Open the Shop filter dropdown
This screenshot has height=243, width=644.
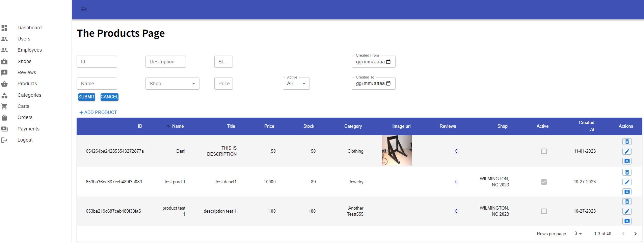point(172,84)
